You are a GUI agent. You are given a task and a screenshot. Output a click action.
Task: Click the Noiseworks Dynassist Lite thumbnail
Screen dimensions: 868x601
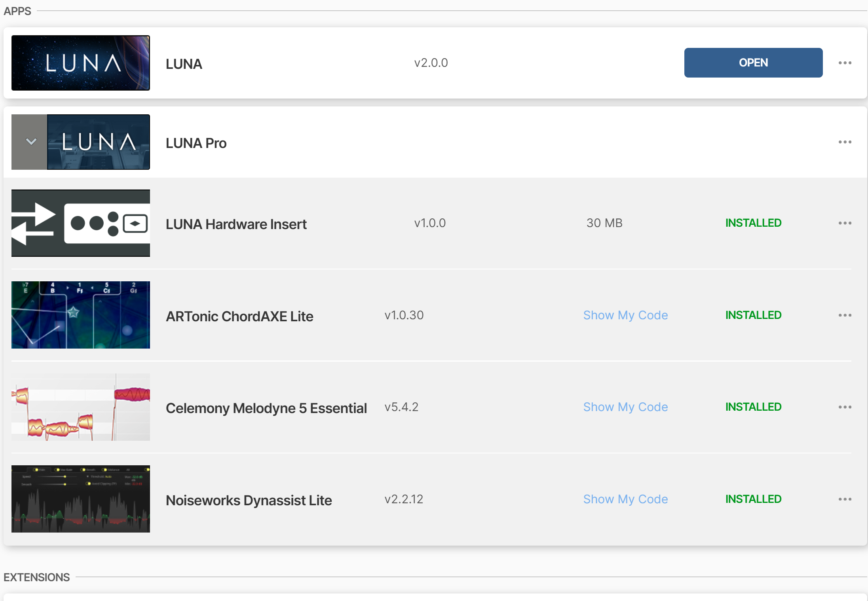(x=81, y=499)
